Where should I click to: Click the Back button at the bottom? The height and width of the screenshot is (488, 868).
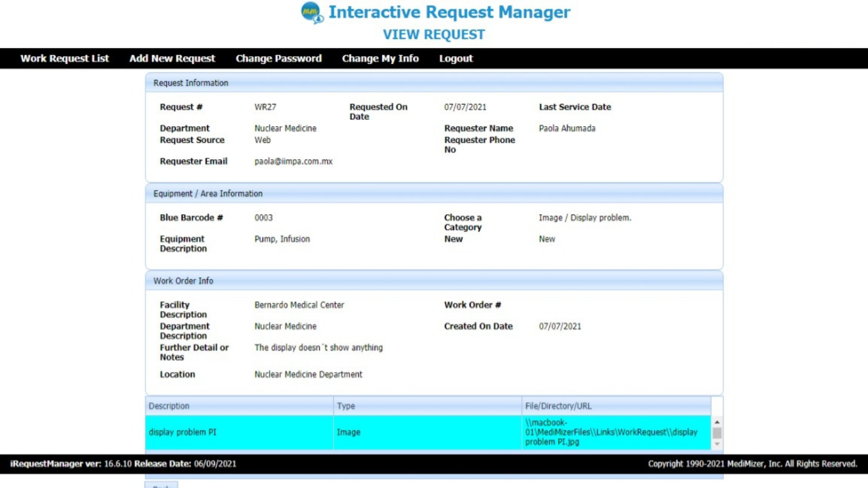(x=162, y=485)
